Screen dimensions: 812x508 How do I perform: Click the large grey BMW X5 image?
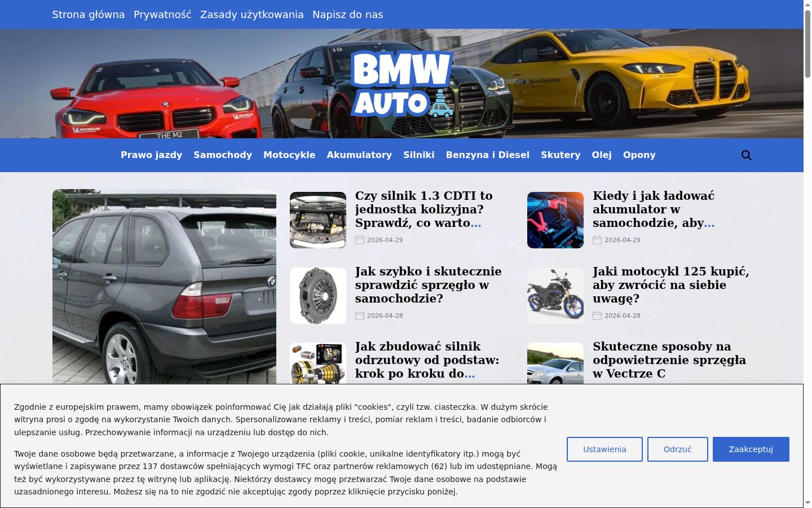(x=164, y=287)
